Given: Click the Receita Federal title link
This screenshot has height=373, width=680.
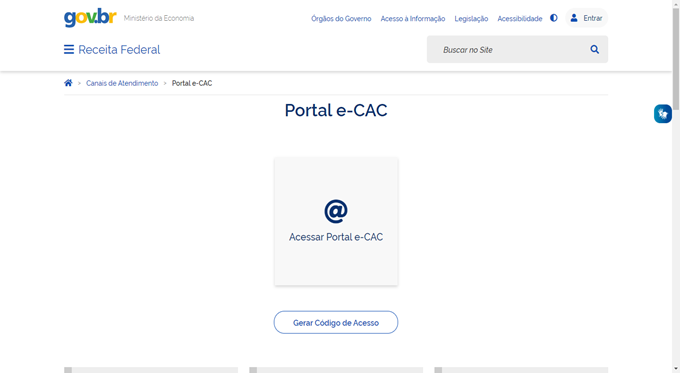Looking at the screenshot, I should [119, 49].
